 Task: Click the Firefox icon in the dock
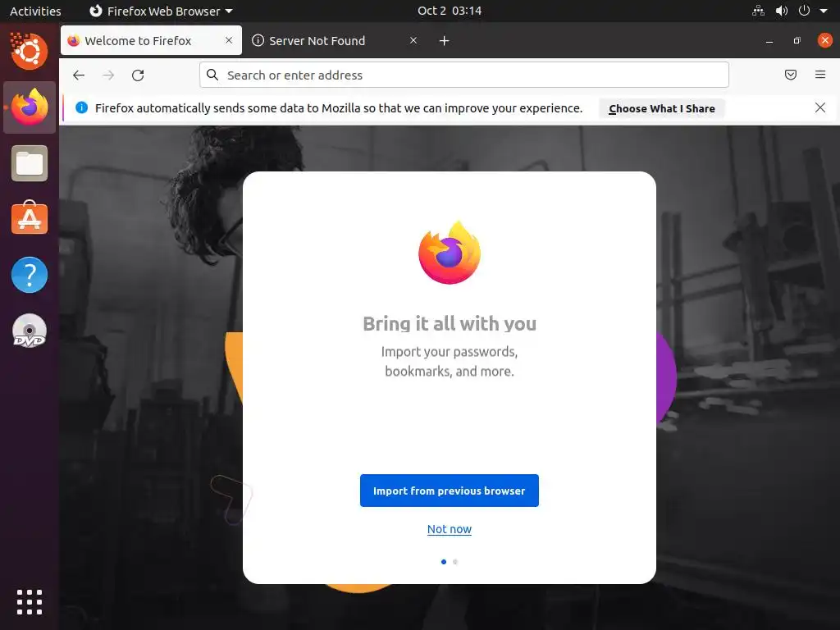click(30, 107)
